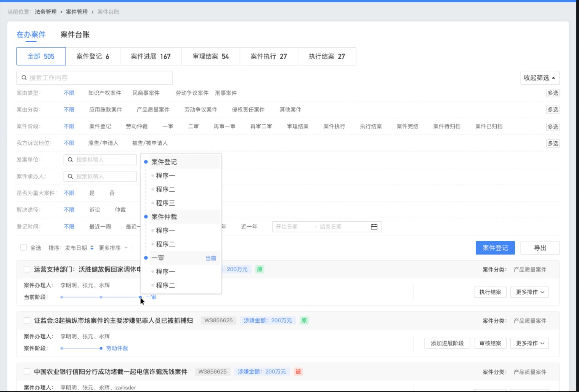
Task: Click 法务管理 breadcrumb link
Action: point(46,12)
